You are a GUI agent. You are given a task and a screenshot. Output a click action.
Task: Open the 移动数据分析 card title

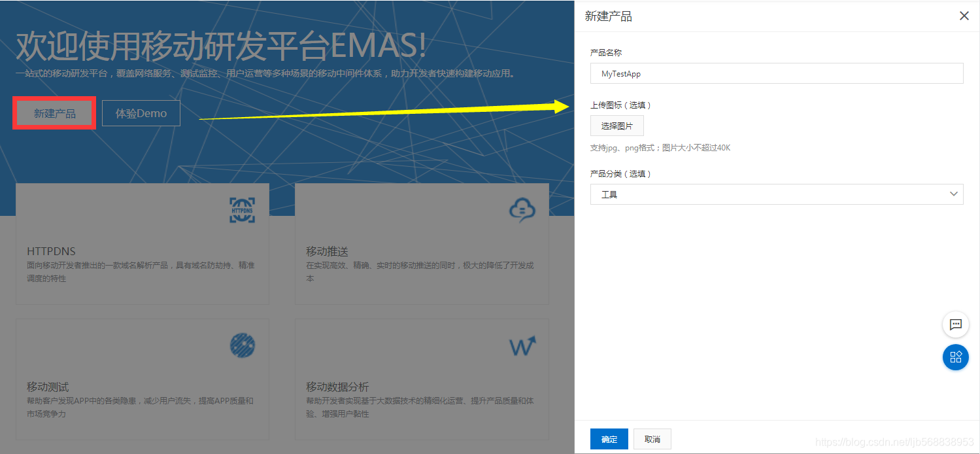click(x=337, y=387)
